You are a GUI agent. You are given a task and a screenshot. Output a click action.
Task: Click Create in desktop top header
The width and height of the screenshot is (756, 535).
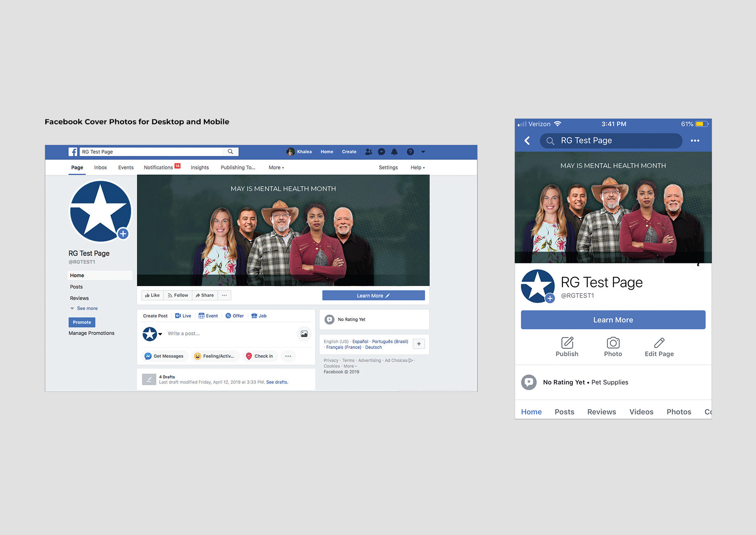pos(349,152)
